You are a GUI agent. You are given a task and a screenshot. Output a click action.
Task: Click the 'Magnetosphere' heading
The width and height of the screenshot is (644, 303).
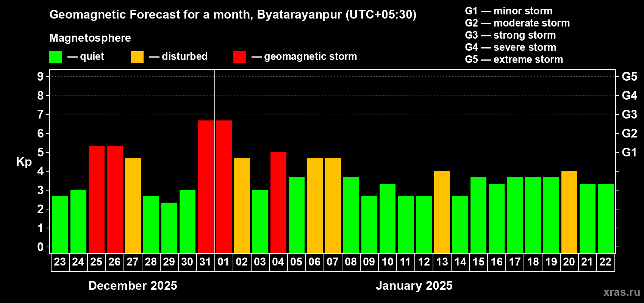(x=90, y=38)
